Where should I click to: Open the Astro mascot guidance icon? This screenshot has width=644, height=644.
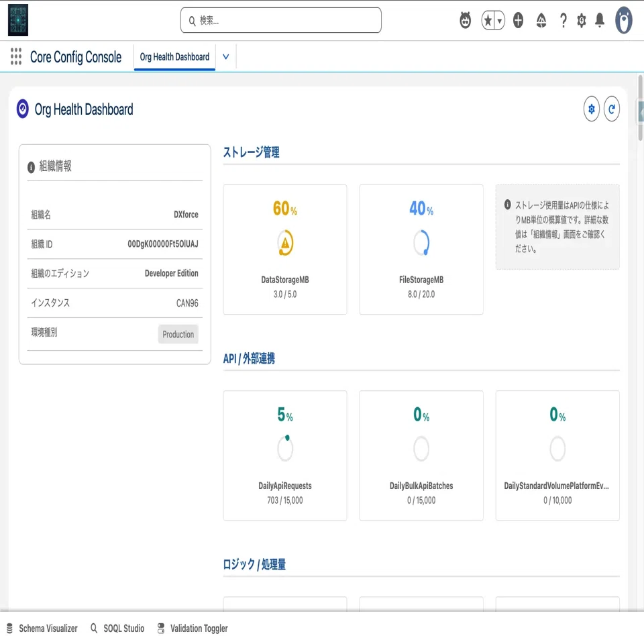(466, 20)
